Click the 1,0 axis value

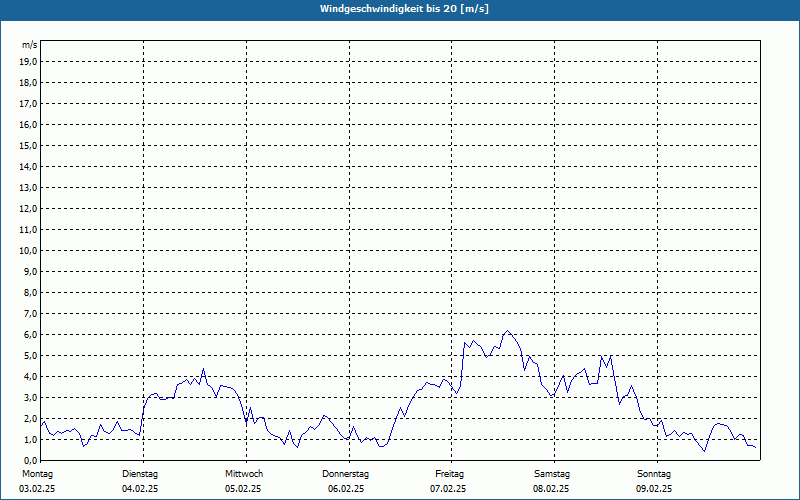pyautogui.click(x=31, y=439)
